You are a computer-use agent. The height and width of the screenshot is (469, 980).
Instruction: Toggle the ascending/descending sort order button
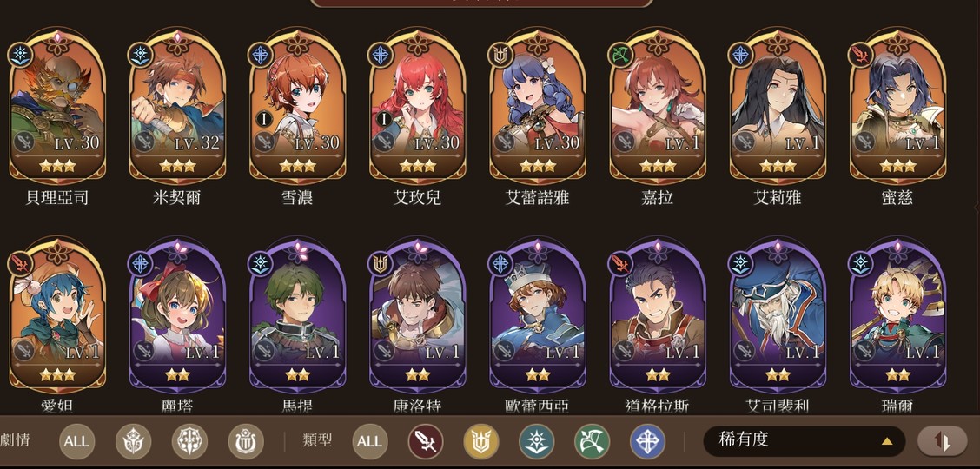coord(942,441)
